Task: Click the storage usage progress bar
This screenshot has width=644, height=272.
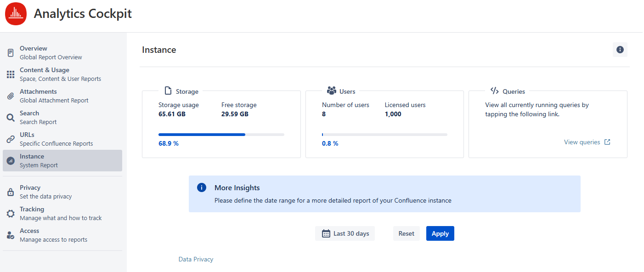Action: click(x=221, y=135)
